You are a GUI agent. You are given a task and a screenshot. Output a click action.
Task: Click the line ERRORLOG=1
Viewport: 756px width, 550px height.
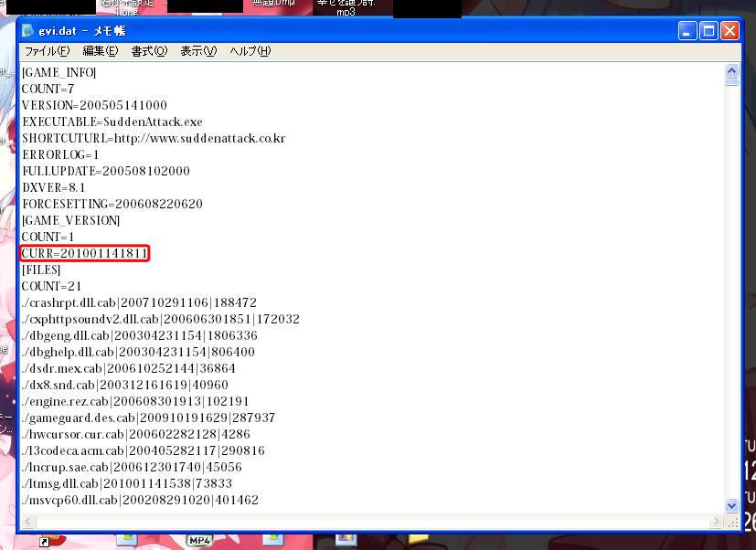(60, 154)
